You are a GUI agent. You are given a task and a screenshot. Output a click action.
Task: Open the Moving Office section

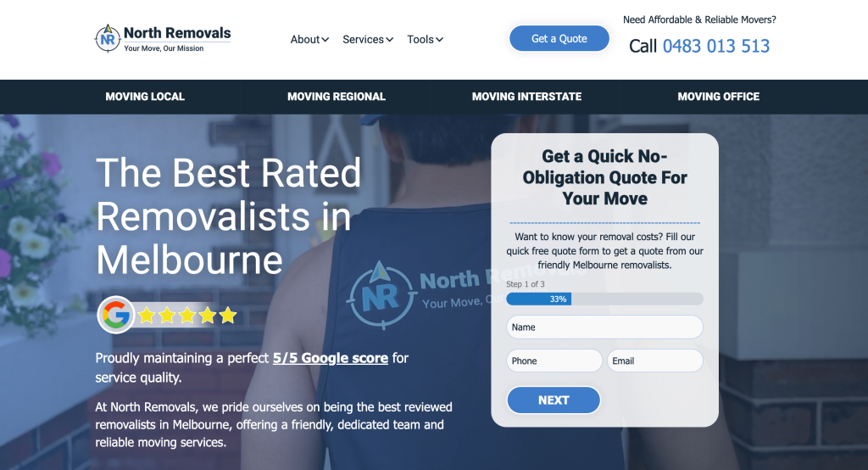pyautogui.click(x=718, y=97)
